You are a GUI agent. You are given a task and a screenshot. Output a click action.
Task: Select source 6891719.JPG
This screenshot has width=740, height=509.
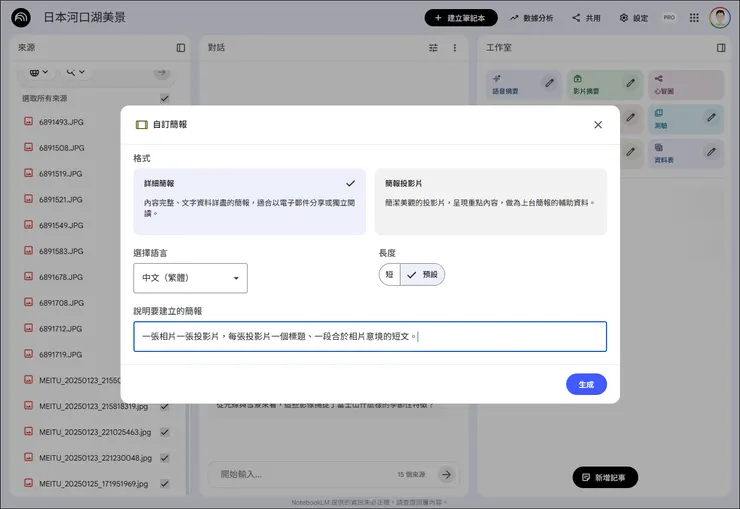click(x=60, y=354)
